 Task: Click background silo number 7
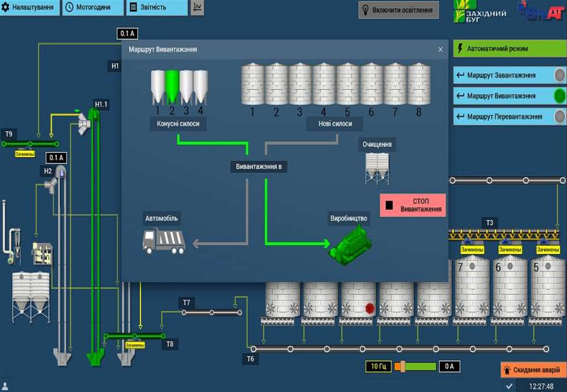pyautogui.click(x=472, y=286)
